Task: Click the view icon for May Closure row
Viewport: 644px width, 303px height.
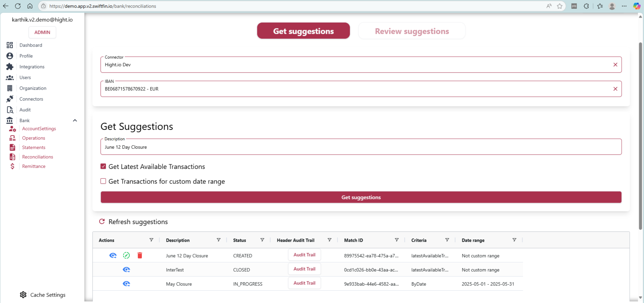Action: 126,284
